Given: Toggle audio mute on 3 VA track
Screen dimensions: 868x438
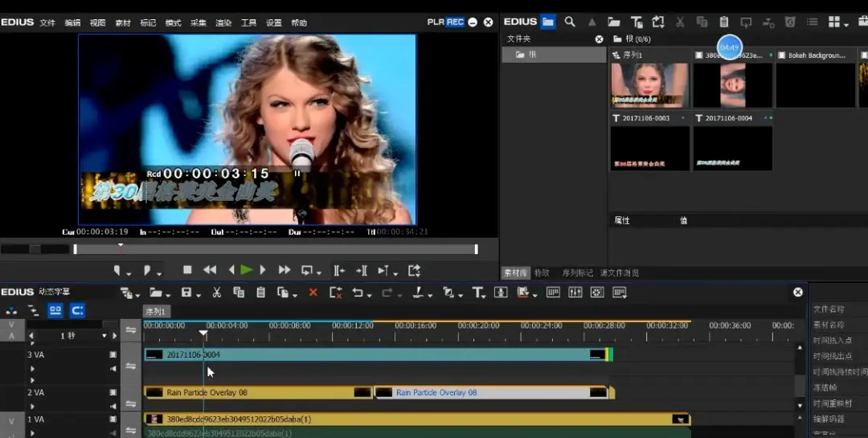Looking at the screenshot, I should tap(113, 368).
